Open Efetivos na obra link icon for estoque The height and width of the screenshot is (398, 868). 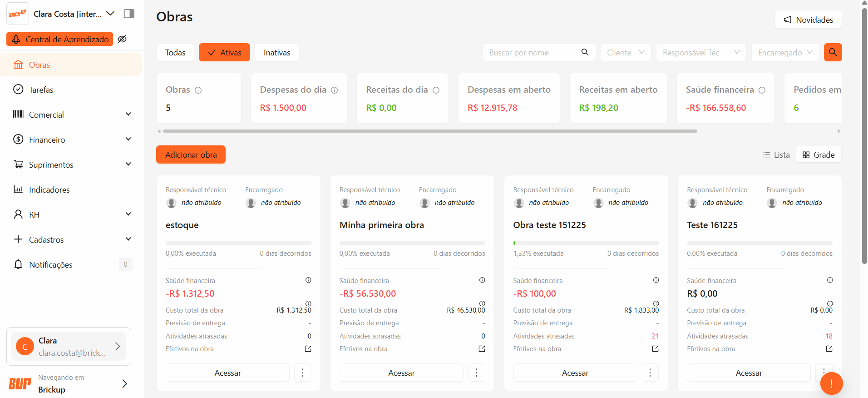pyautogui.click(x=308, y=349)
